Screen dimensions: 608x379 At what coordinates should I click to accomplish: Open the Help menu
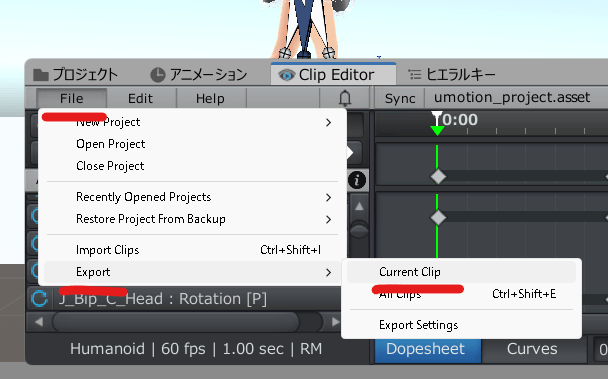(x=210, y=98)
